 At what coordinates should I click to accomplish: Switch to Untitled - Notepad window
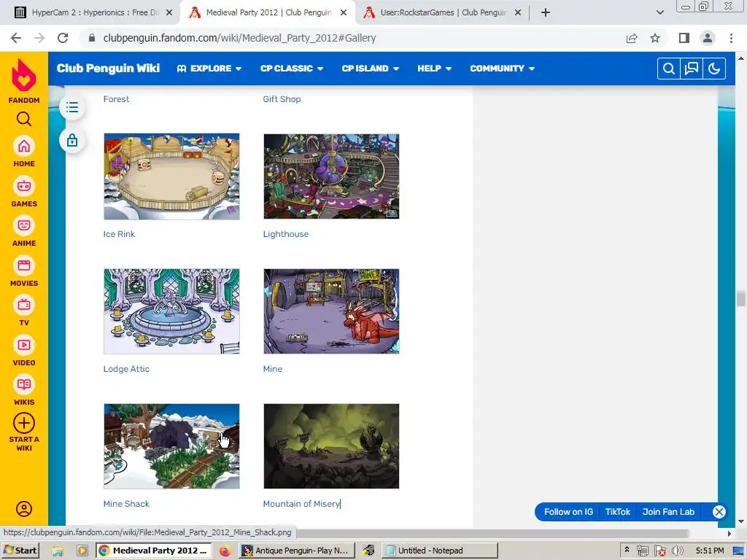tap(440, 551)
